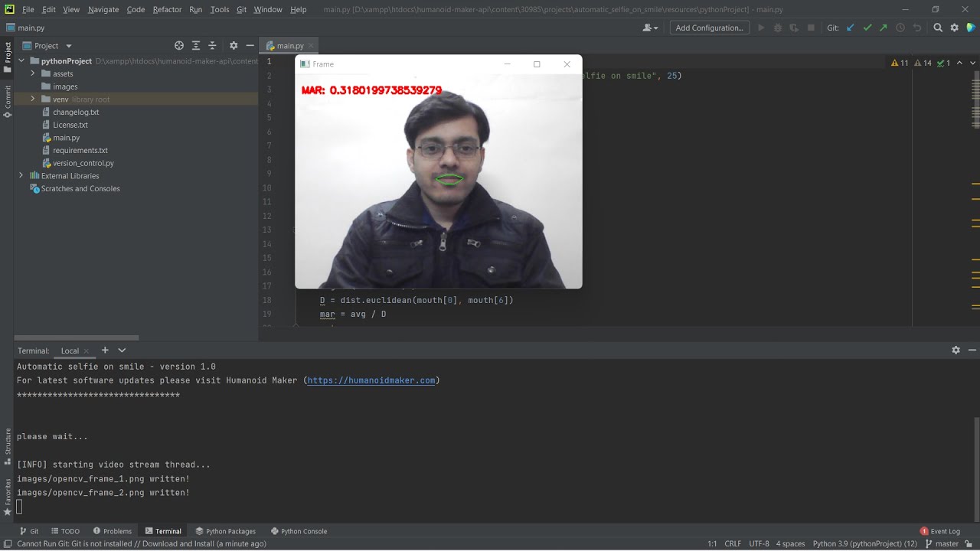Click the Stop square icon in toolbar
This screenshot has height=551, width=980.
click(811, 28)
